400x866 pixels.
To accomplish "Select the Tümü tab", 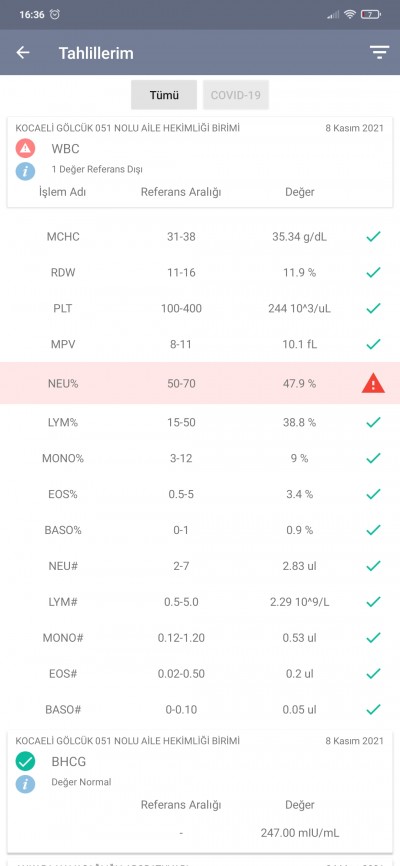I will [x=164, y=95].
